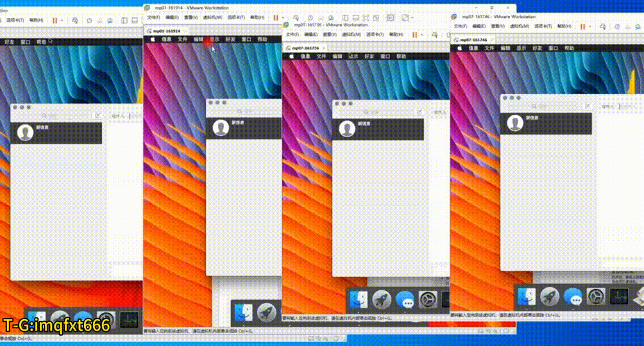Open Finder in the mp07-161746 dock

point(527,296)
